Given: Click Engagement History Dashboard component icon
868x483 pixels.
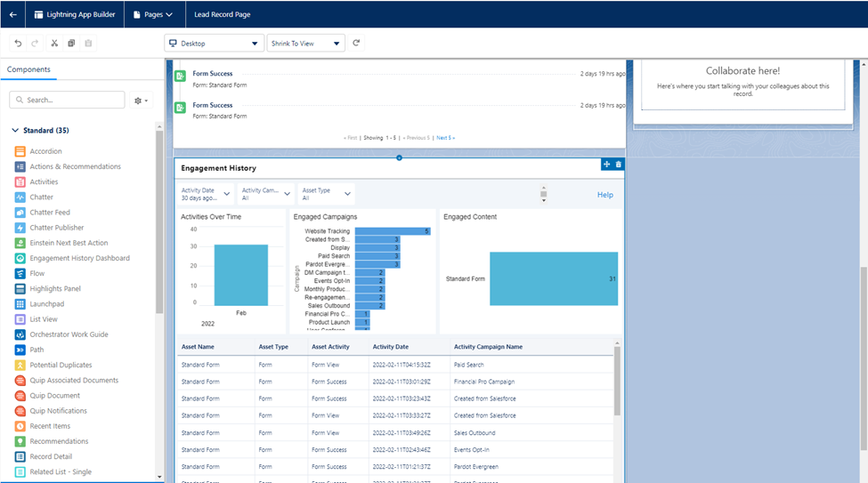Looking at the screenshot, I should [x=20, y=258].
